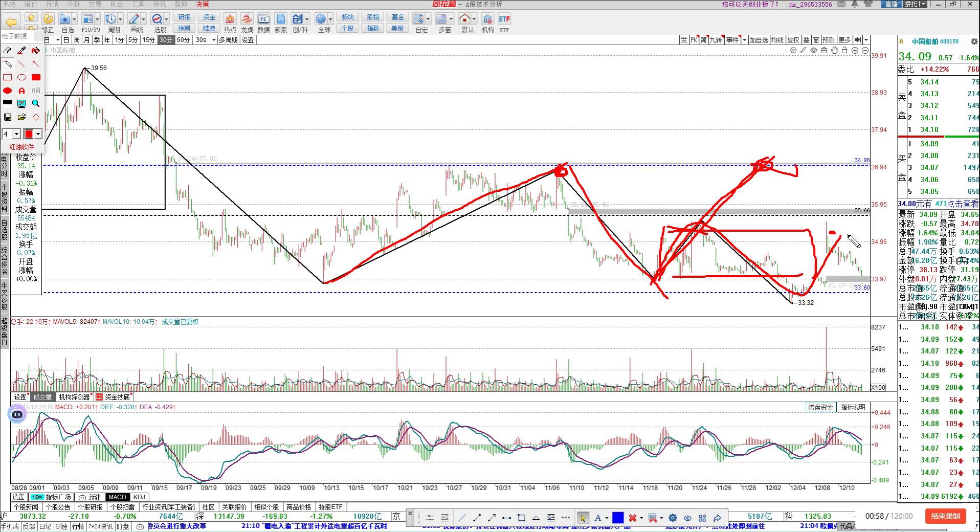Select the straight line drawing tool

pyautogui.click(x=21, y=64)
